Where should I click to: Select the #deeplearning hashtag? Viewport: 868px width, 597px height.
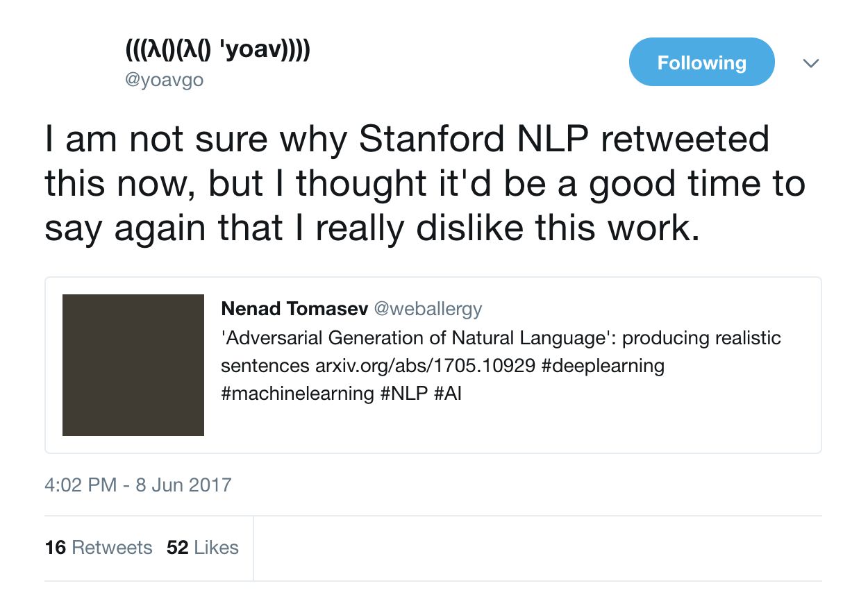(603, 365)
